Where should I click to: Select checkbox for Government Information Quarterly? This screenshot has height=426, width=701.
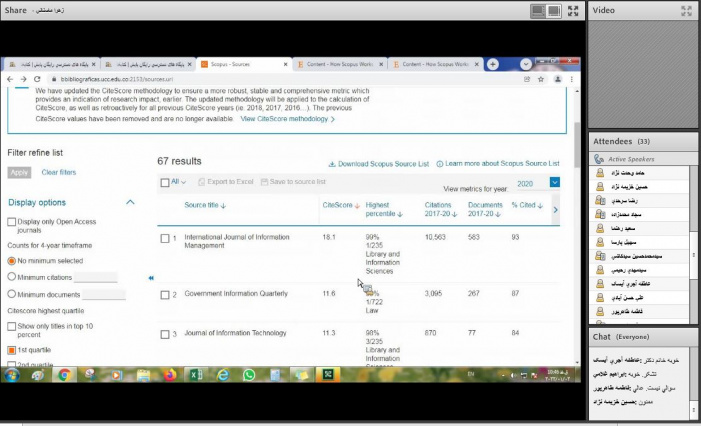(x=165, y=295)
